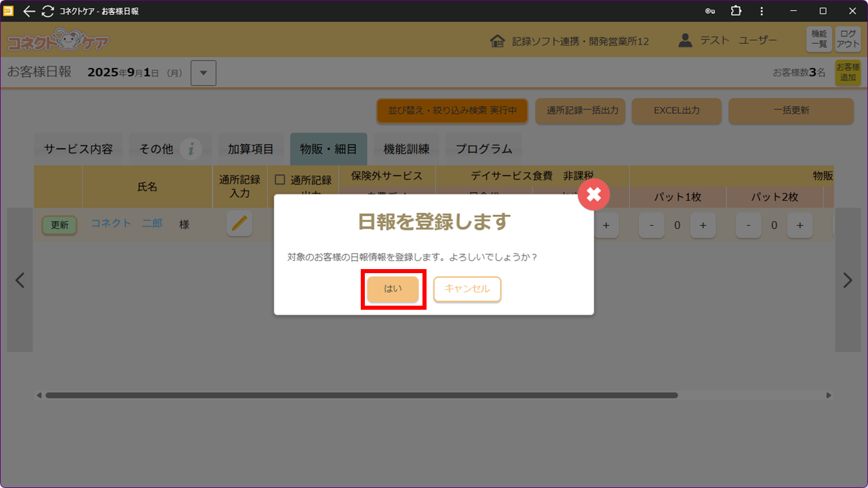Close dialog with the red X icon
This screenshot has height=488, width=868.
(593, 195)
